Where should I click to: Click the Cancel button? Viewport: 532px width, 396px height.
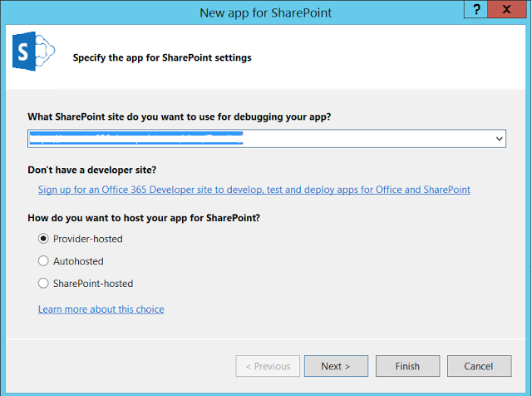click(479, 366)
